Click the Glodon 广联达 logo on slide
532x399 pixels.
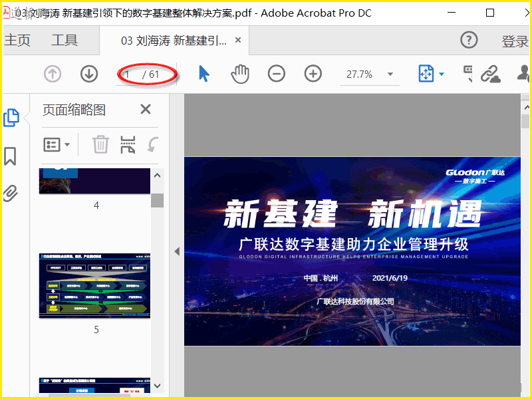(x=475, y=176)
